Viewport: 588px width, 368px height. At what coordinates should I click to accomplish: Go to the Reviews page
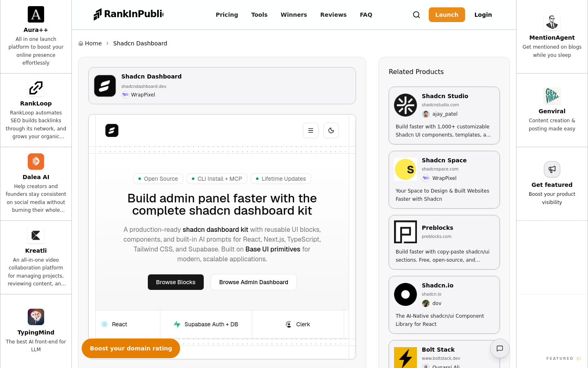pos(334,15)
